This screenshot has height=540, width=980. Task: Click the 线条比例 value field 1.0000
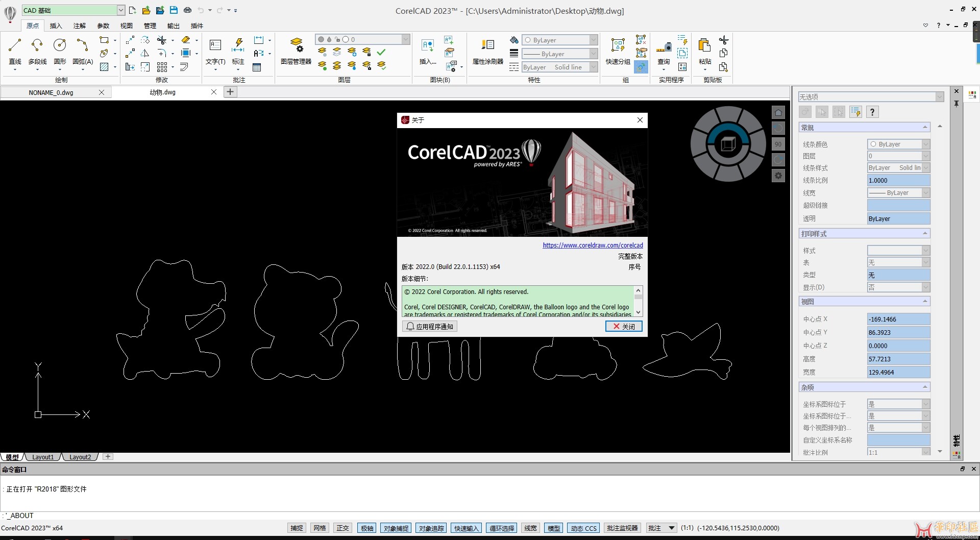click(x=898, y=180)
